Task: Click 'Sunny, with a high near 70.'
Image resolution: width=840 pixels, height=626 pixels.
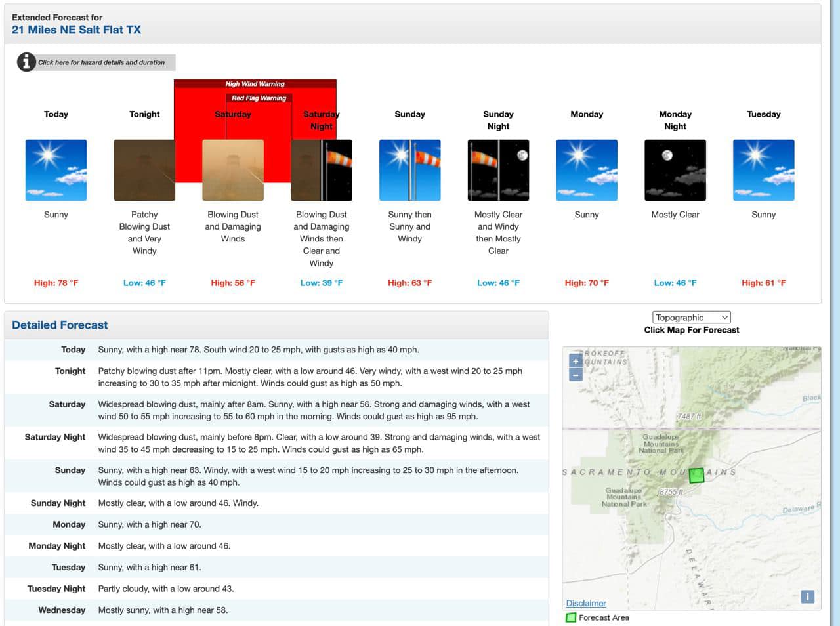Action: (150, 524)
